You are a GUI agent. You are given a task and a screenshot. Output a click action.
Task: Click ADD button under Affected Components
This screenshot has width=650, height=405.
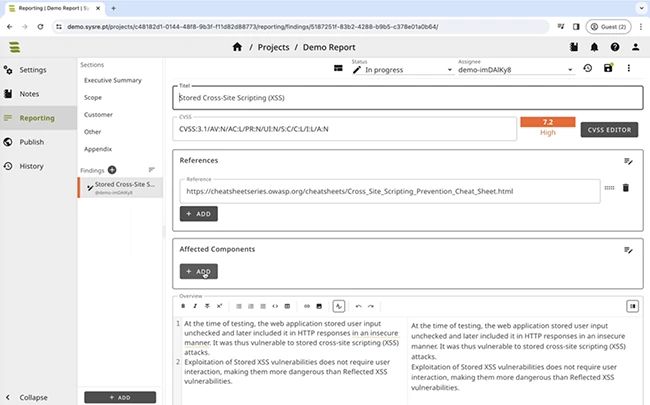click(x=199, y=272)
